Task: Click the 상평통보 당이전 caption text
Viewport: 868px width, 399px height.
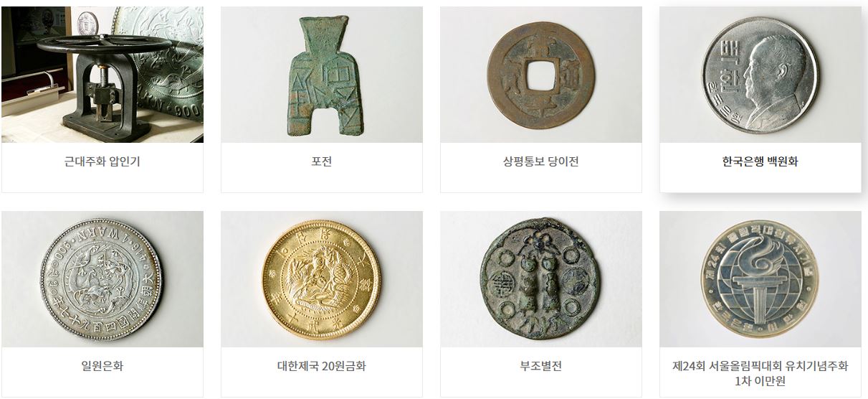Action: tap(541, 161)
